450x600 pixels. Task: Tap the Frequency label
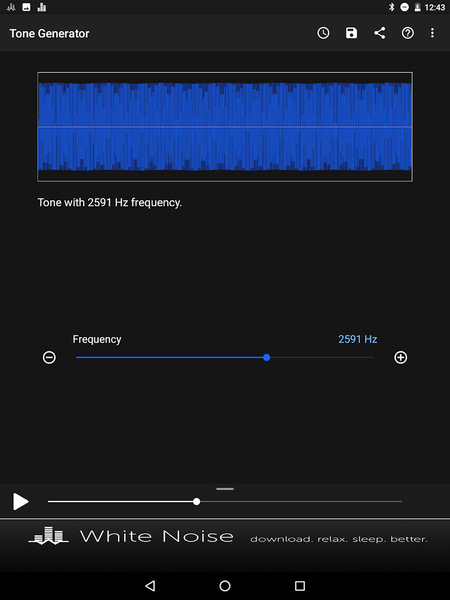[x=97, y=339]
